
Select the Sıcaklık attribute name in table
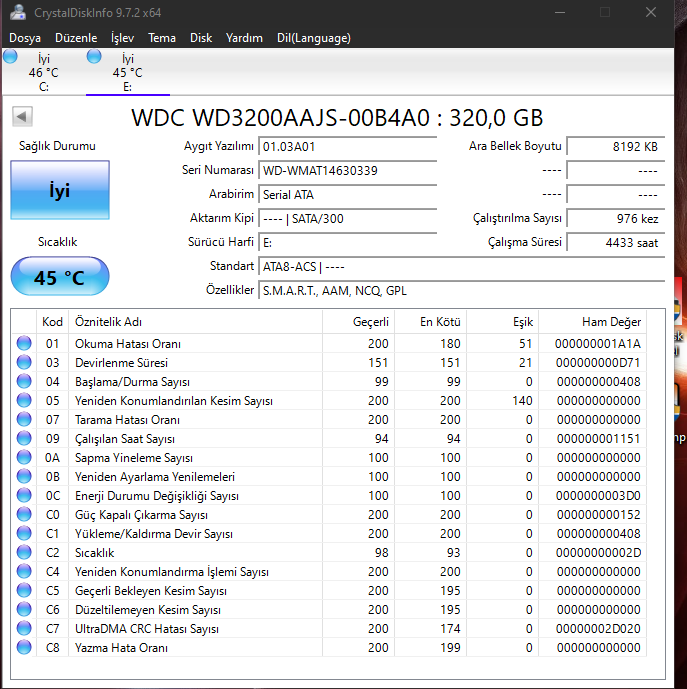pyautogui.click(x=95, y=553)
